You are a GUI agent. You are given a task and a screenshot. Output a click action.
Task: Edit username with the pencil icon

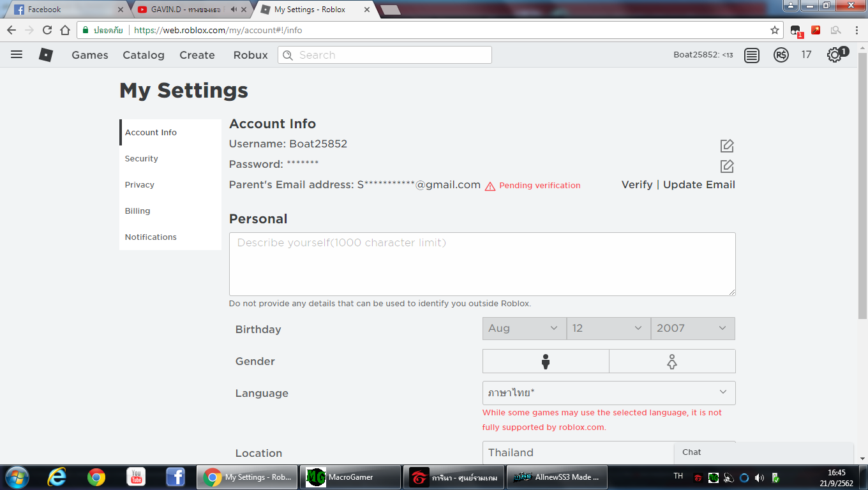[727, 145]
